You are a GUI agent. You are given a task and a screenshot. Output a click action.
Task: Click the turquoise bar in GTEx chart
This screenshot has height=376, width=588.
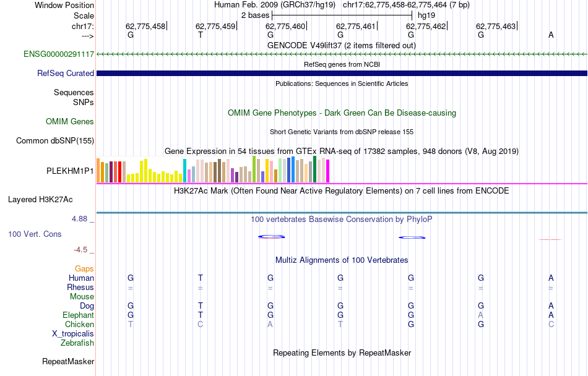[x=185, y=171]
